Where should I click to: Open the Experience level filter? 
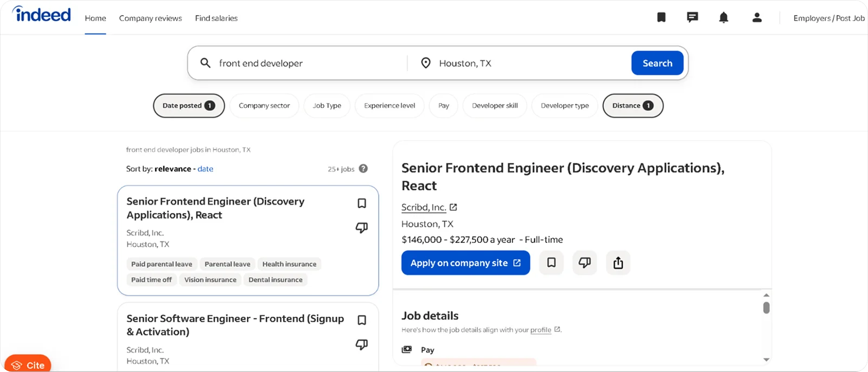pyautogui.click(x=390, y=106)
